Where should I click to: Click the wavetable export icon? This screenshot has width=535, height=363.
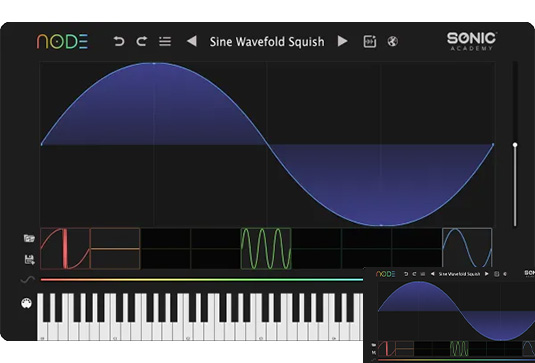[370, 41]
